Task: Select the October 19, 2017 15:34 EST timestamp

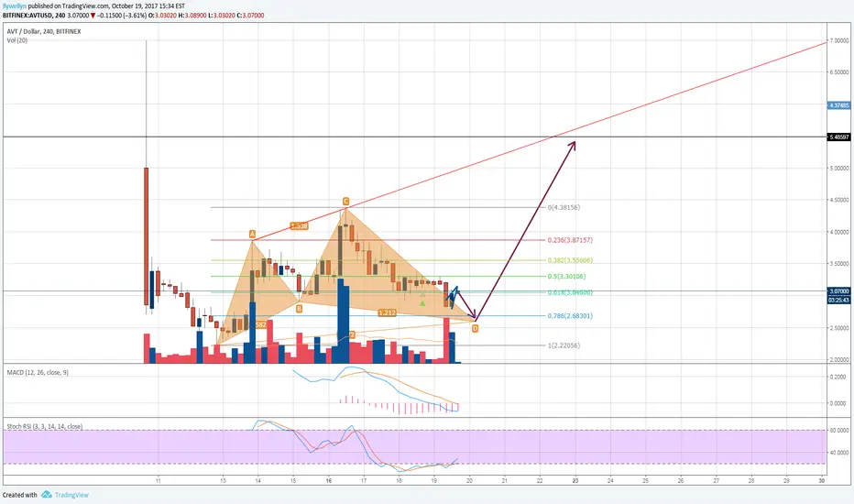Action: click(x=148, y=6)
